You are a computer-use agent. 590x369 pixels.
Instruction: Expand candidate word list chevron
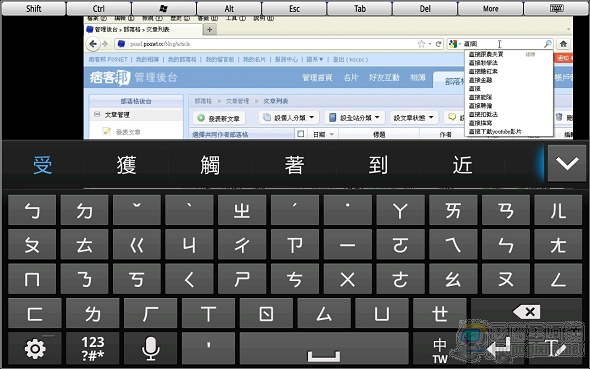[567, 163]
